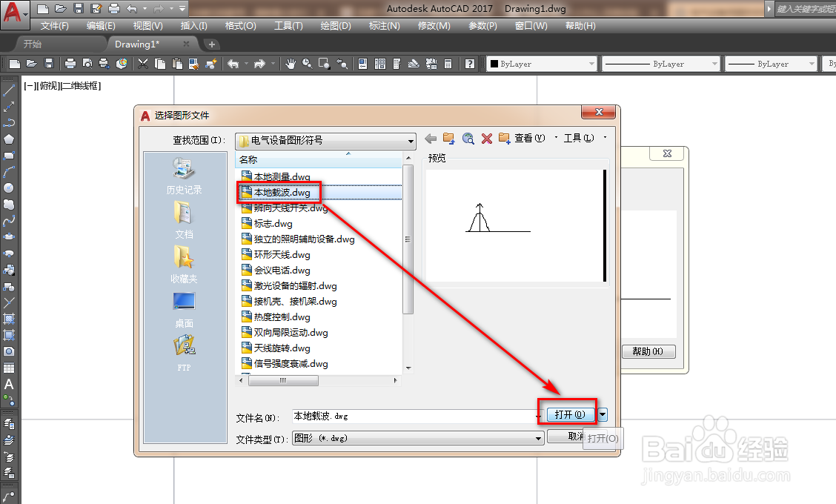Click the arrow beside the Open button
The height and width of the screenshot is (504, 836).
click(x=603, y=414)
